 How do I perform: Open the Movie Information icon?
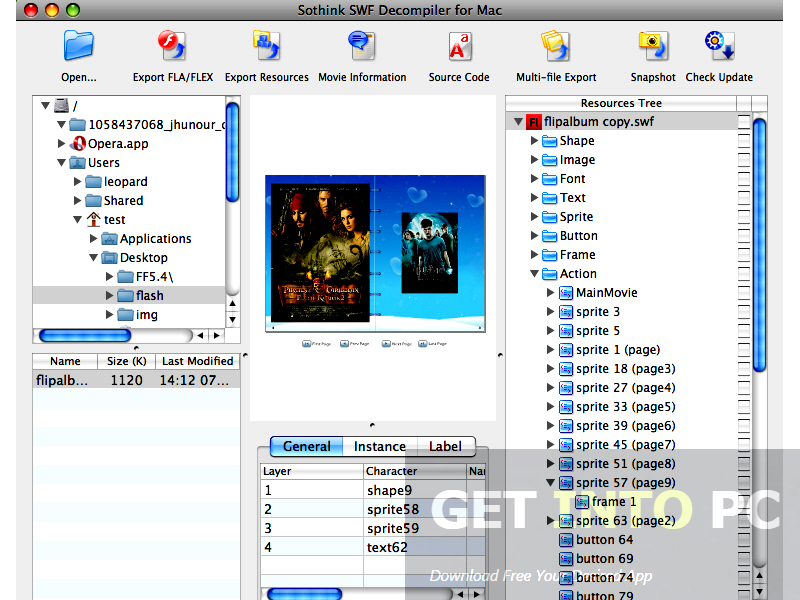(x=362, y=45)
